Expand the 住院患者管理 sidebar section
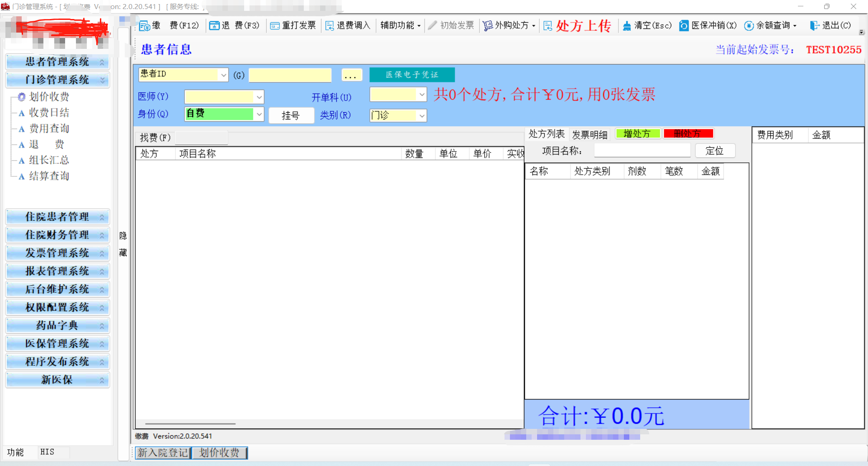868x466 pixels. tap(57, 217)
